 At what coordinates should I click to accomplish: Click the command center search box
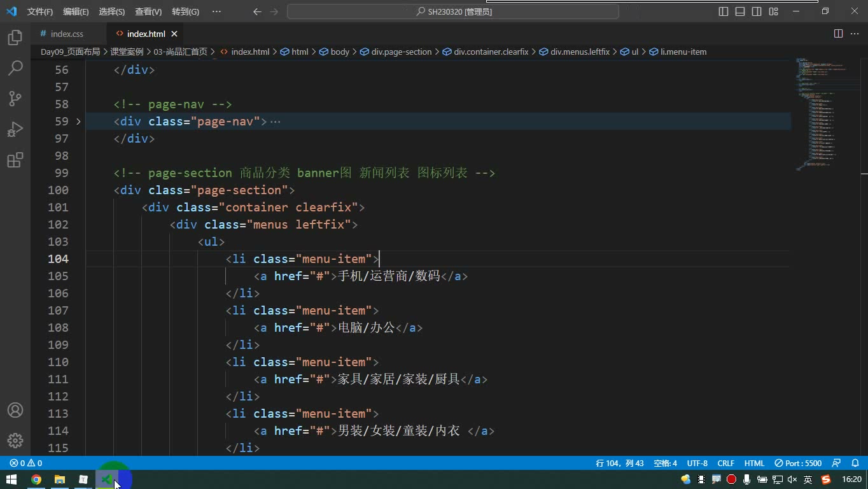453,11
